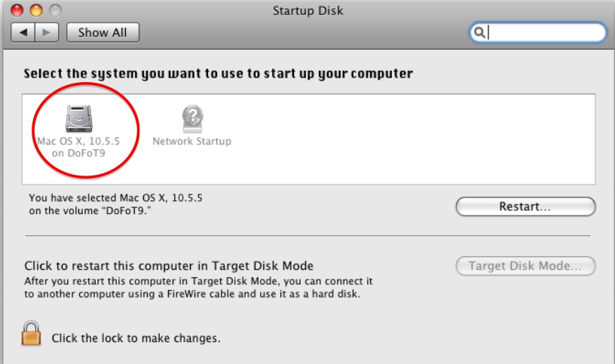Click the Restart… button
615x364 pixels.
(x=525, y=206)
